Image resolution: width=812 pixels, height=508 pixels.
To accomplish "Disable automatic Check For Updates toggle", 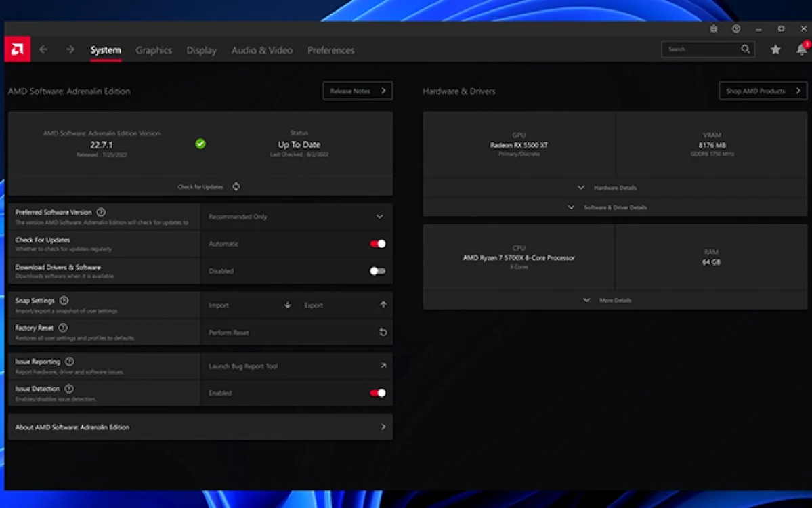I will coord(377,244).
